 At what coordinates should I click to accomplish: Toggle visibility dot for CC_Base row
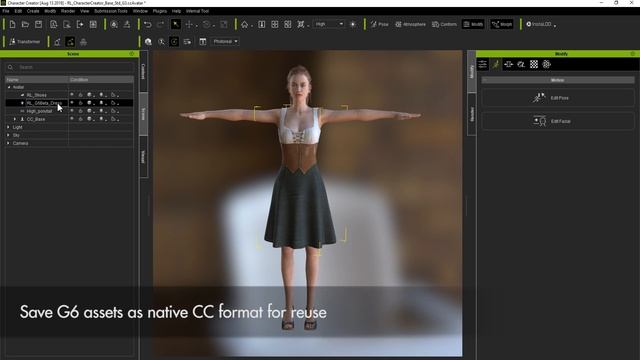72,119
